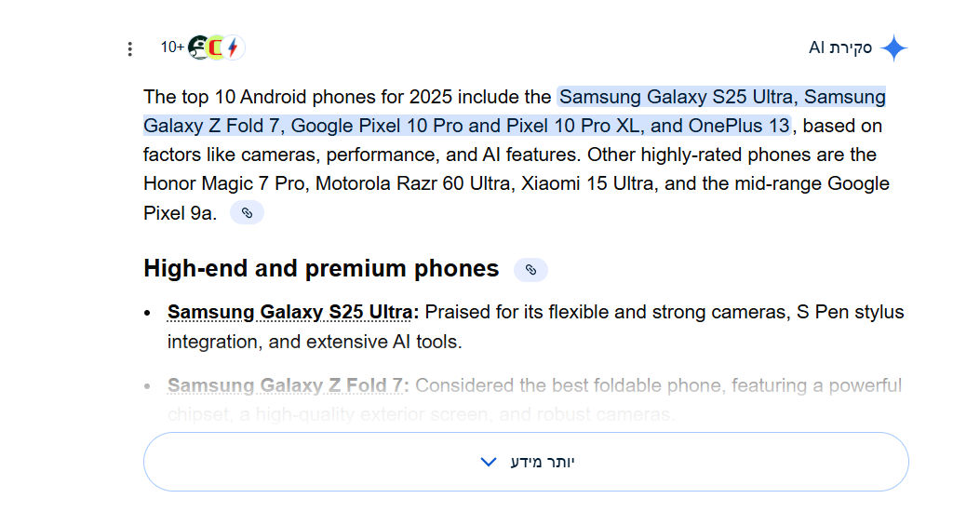Click the 'סקירת AI' overview label
The height and width of the screenshot is (512, 980).
coord(840,47)
